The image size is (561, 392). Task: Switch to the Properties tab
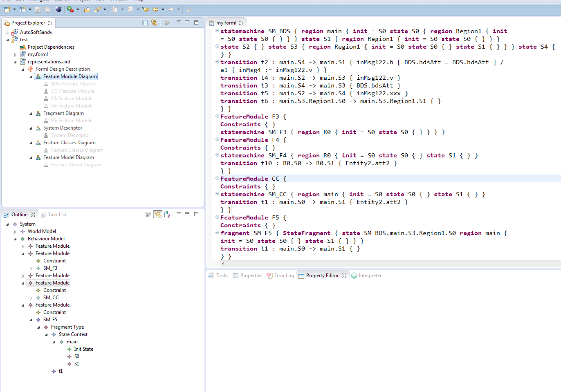(x=247, y=276)
